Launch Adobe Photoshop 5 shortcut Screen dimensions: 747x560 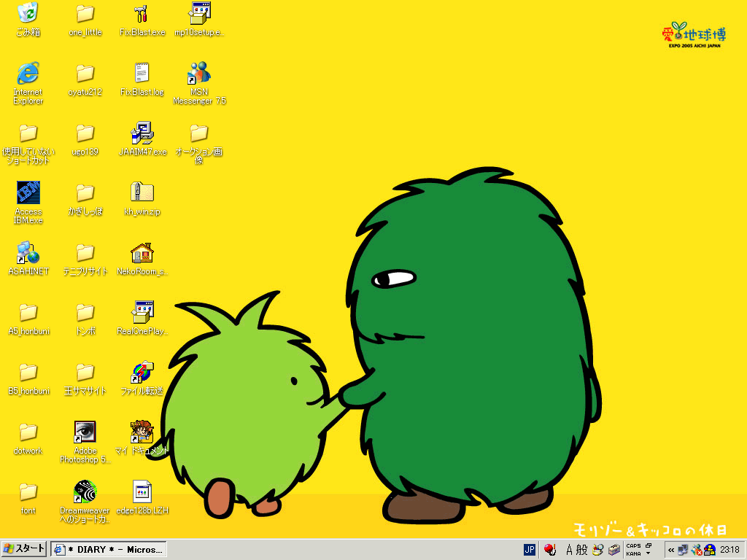click(x=85, y=443)
